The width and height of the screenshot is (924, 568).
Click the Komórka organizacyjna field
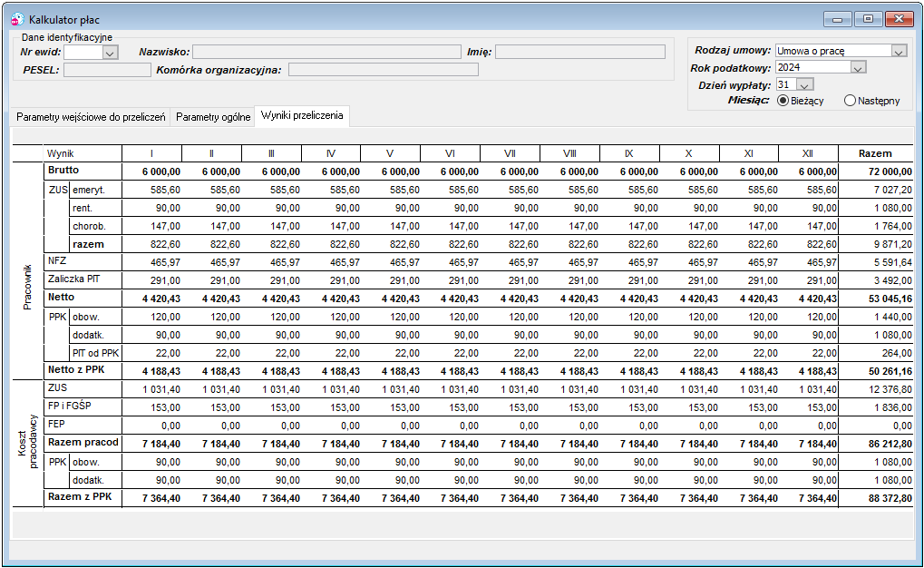pos(383,70)
